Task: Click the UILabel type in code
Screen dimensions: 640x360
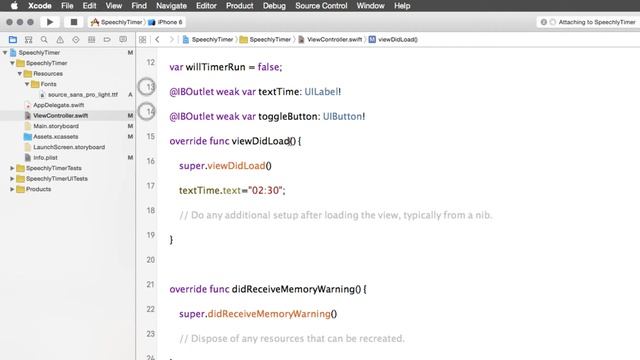Action: 321,92
